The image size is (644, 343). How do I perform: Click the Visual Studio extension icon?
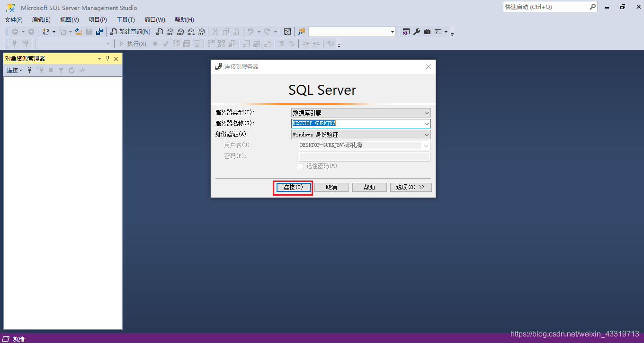click(406, 32)
